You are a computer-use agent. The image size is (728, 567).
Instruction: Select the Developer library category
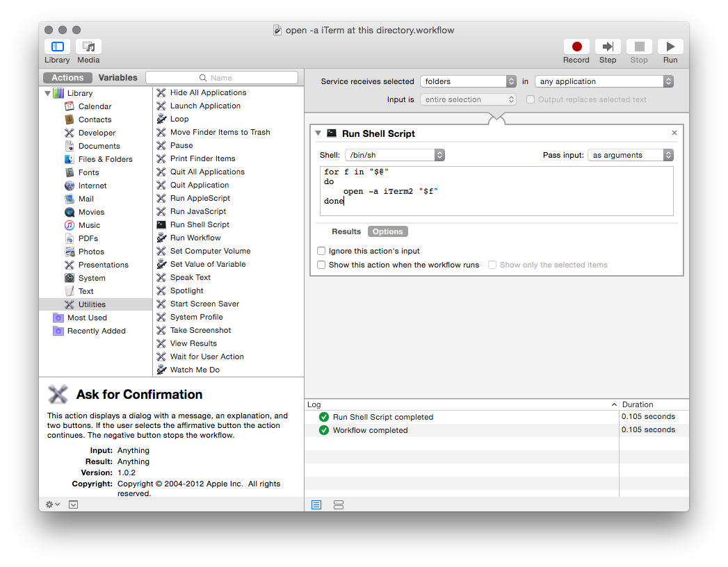(x=97, y=133)
